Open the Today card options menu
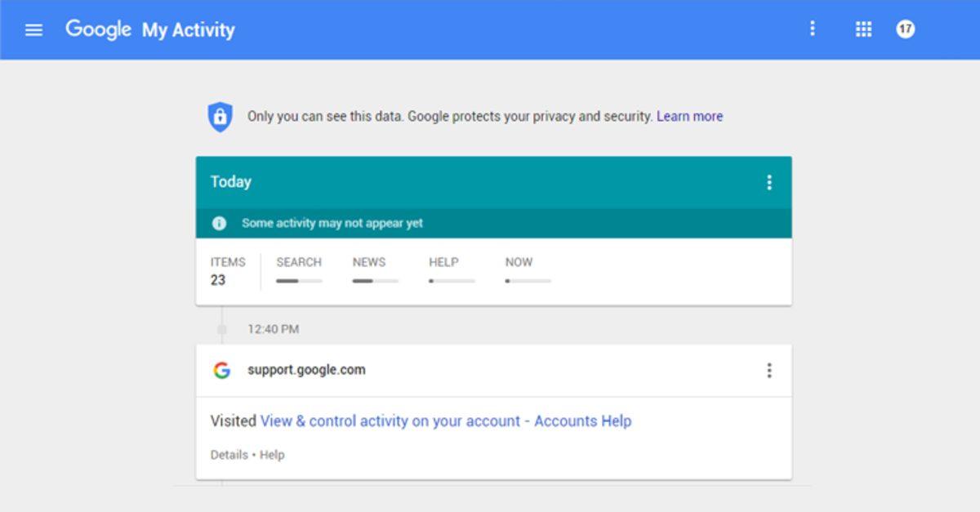980x512 pixels. (768, 182)
